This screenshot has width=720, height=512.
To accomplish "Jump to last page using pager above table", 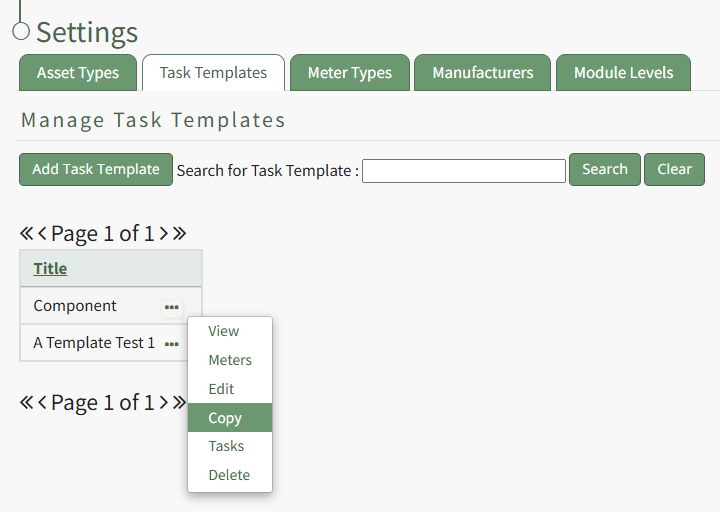I will [x=179, y=234].
